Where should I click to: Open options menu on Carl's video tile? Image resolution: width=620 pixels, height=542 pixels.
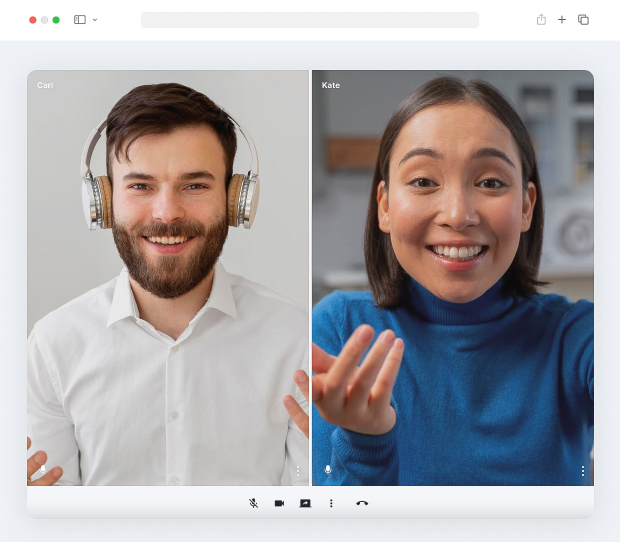(x=298, y=470)
